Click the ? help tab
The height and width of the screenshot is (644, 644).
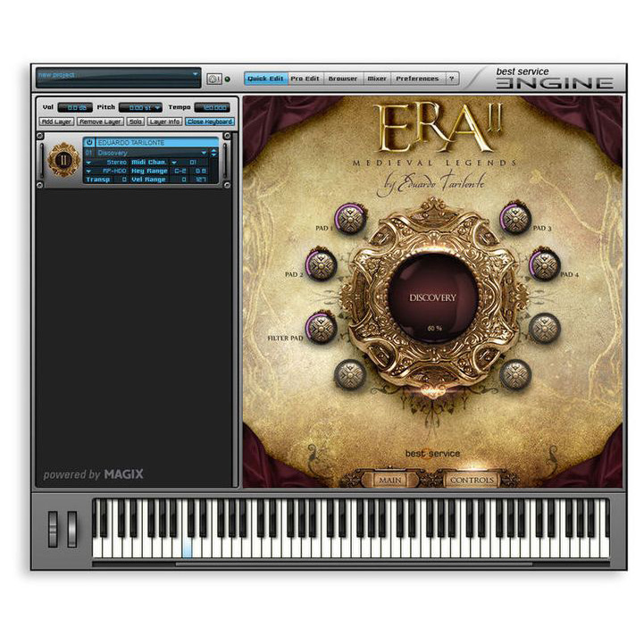pos(452,79)
